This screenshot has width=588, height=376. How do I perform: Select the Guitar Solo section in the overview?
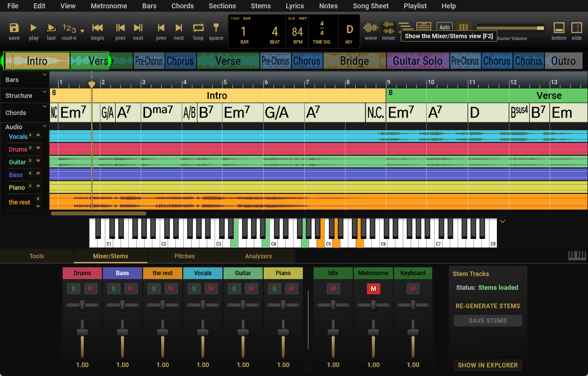pyautogui.click(x=417, y=61)
